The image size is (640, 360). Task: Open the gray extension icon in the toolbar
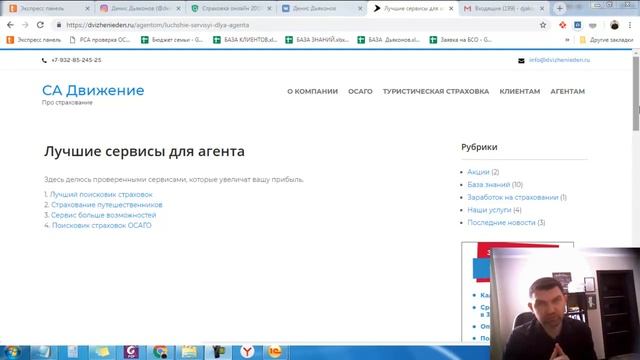click(x=593, y=25)
